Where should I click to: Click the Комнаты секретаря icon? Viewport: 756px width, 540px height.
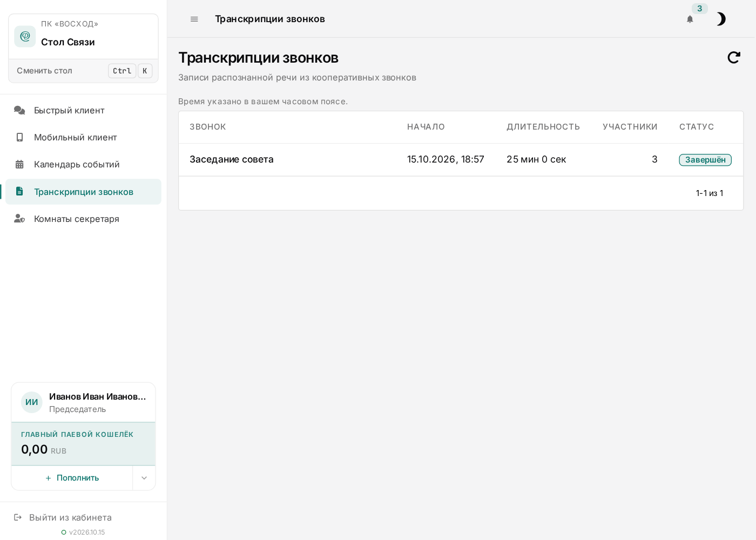point(19,219)
